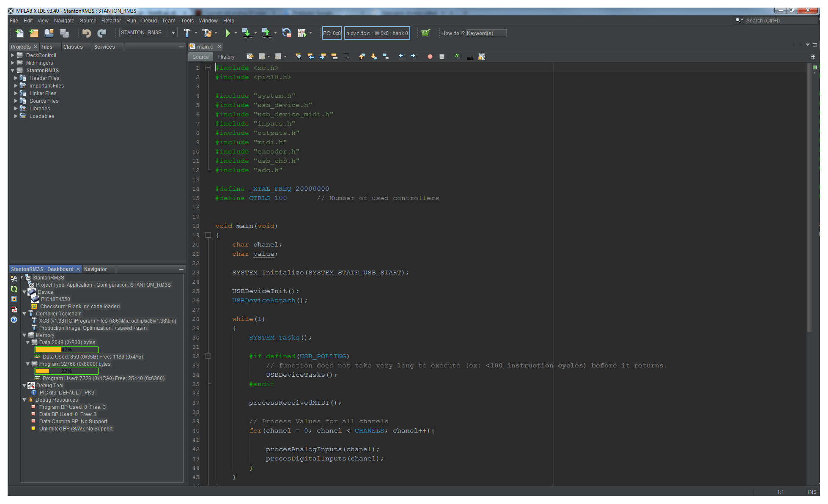This screenshot has width=828, height=504.
Task: Click Find Previous Occurrence icon
Action: [x=310, y=57]
